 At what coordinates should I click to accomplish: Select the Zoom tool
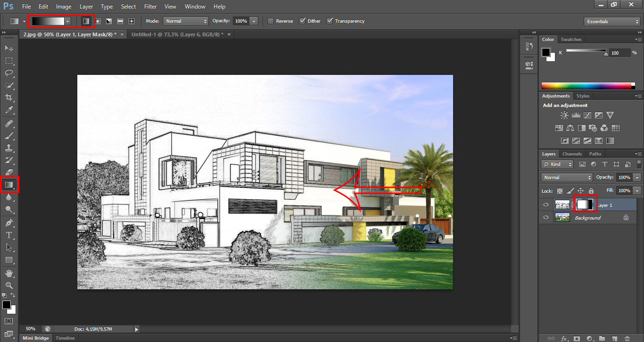point(9,285)
